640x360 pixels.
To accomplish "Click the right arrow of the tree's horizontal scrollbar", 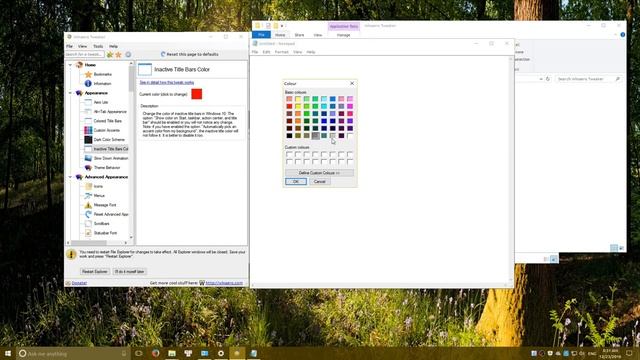I will (x=126, y=242).
